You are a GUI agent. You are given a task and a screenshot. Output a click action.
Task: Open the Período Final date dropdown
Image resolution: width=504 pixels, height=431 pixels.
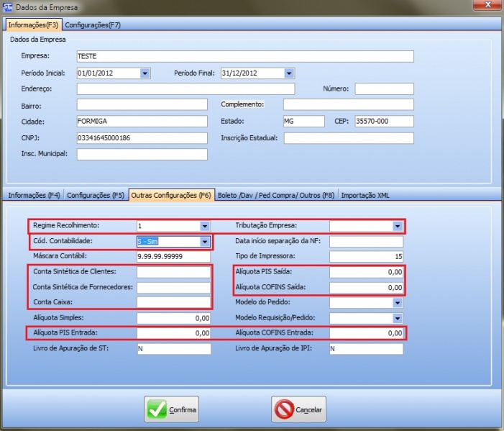(x=288, y=73)
